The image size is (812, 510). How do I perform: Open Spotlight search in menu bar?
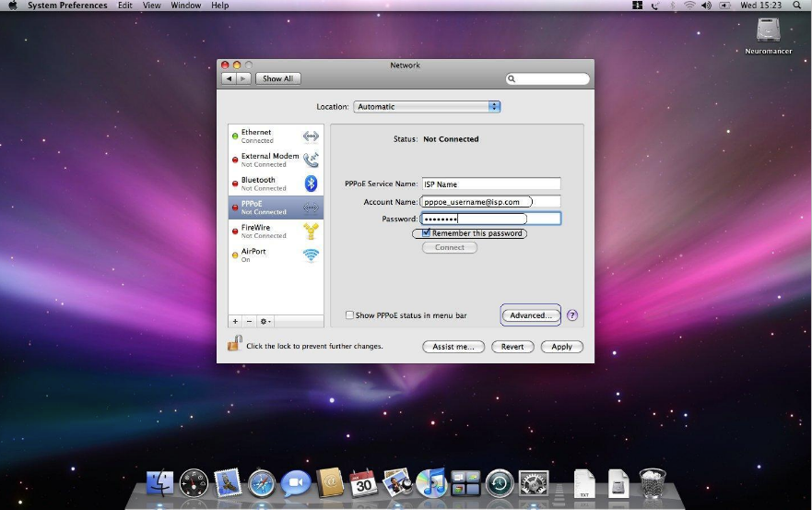pos(797,6)
